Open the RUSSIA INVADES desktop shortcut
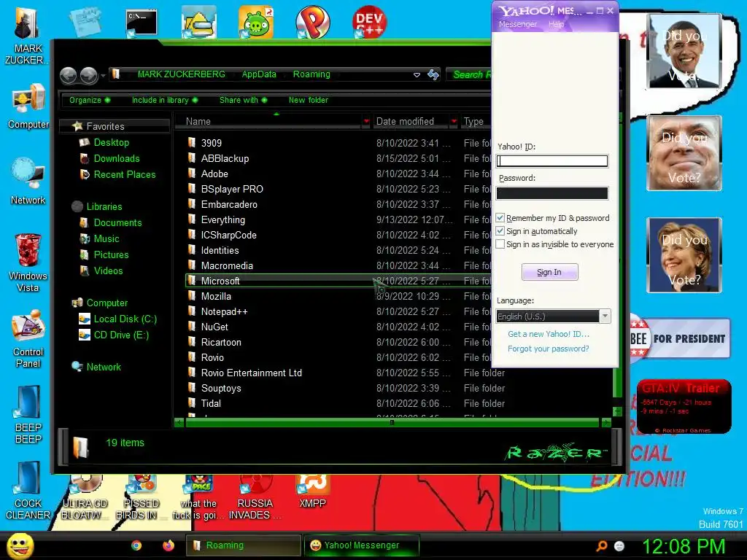 click(255, 497)
